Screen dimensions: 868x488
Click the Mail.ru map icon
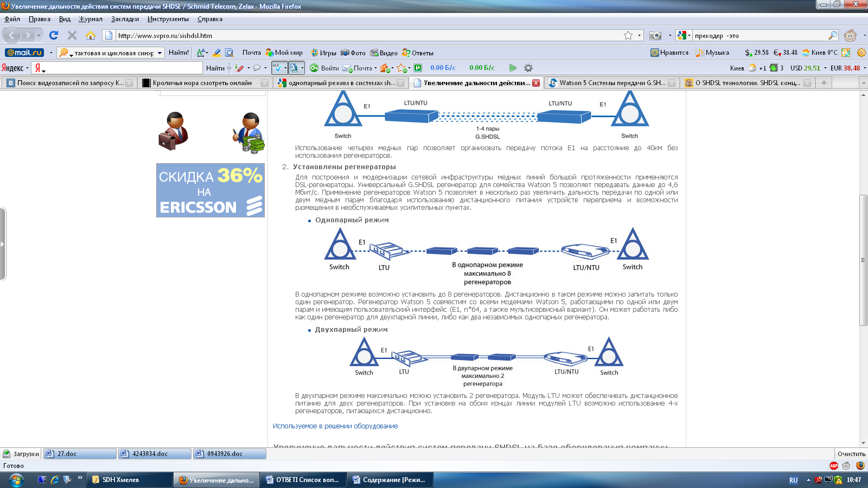846,53
